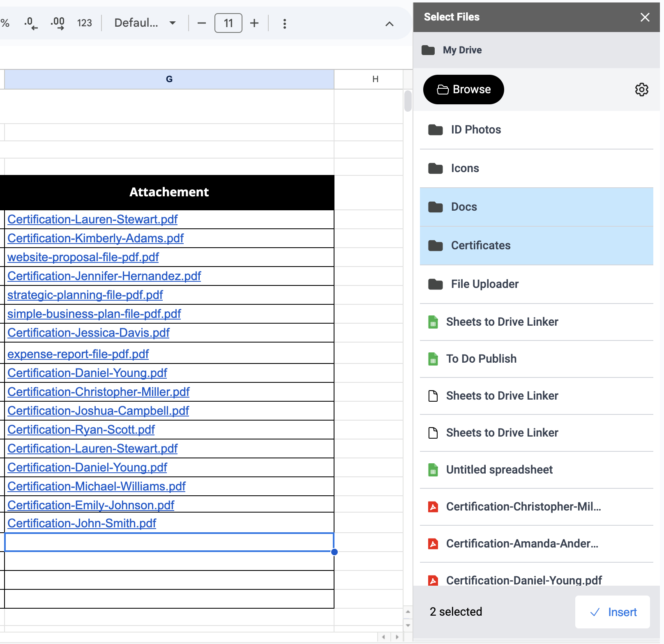Screen dimensions: 664x644
Task: Expand the Default font dropdown
Action: click(145, 23)
